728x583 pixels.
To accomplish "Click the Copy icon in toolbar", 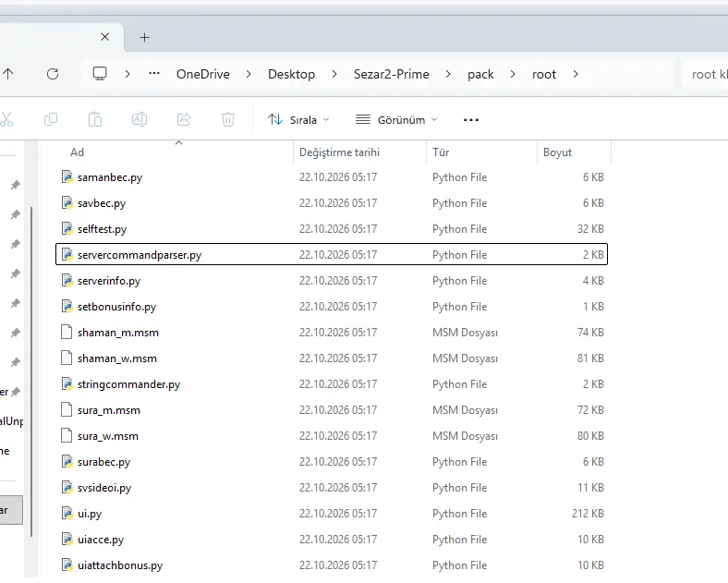I will coord(51,120).
